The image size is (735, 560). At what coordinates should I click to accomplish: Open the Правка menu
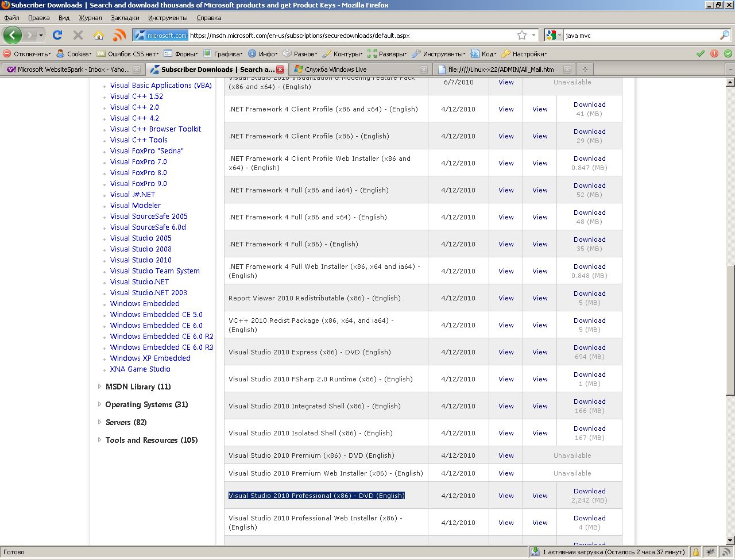pos(39,18)
